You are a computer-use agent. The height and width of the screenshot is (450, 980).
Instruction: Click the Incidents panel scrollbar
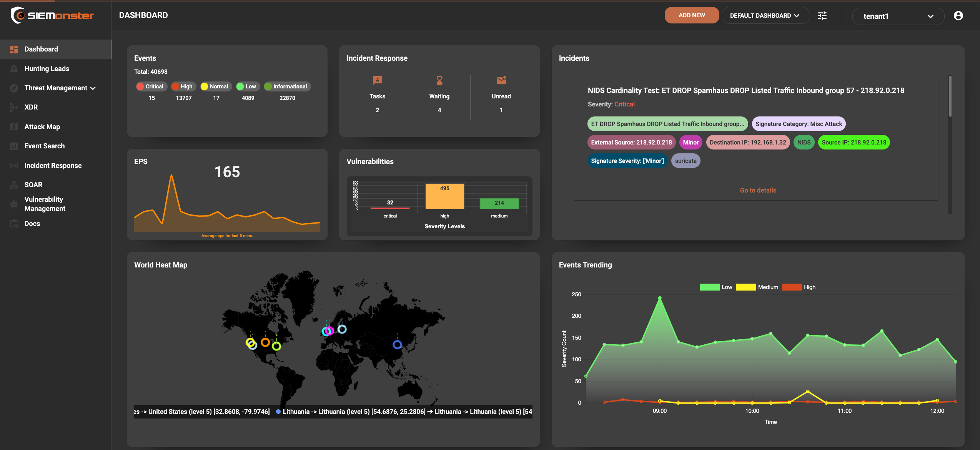(950, 96)
